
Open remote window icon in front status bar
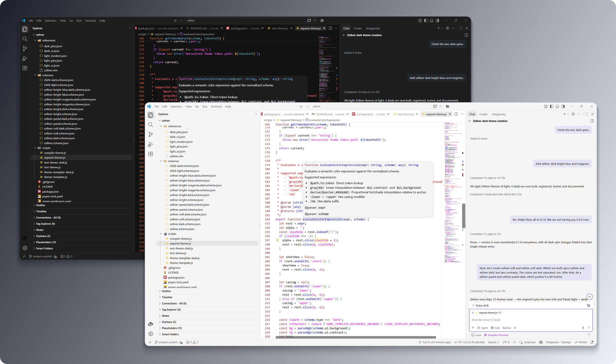click(x=150, y=342)
